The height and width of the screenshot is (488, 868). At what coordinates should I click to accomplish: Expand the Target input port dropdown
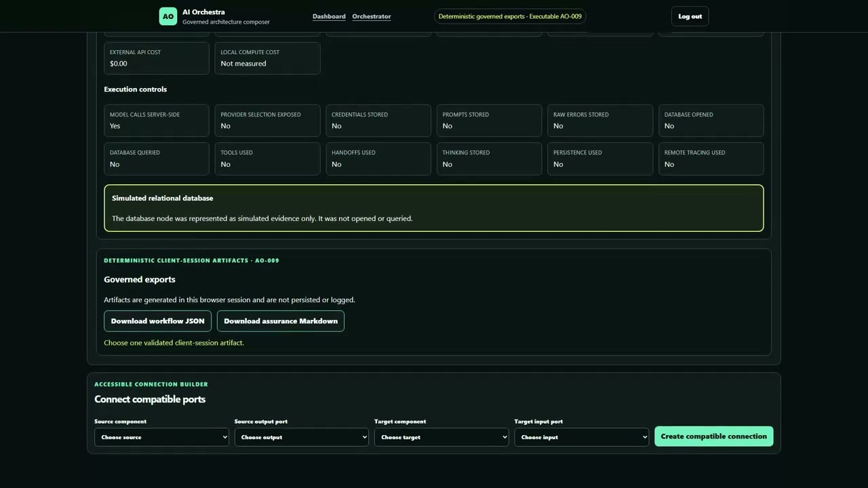[581, 437]
